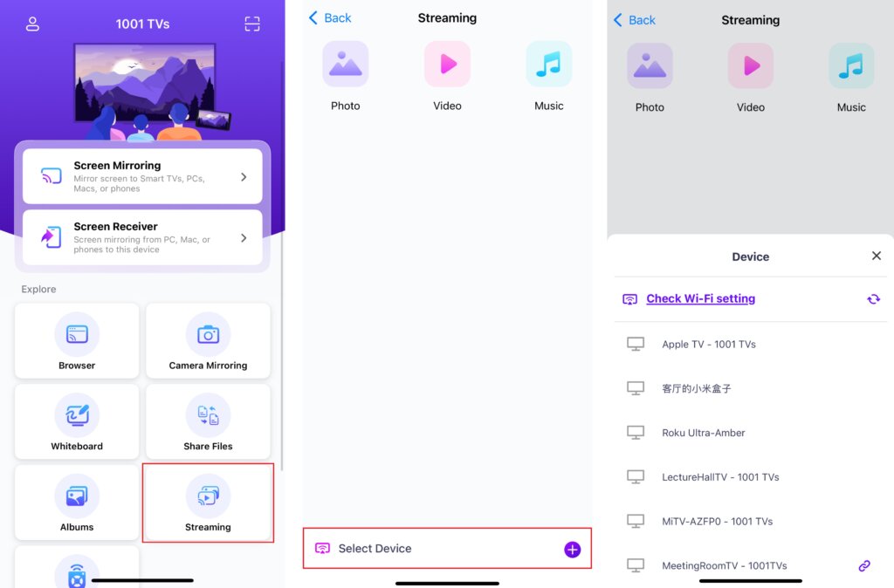
Task: Open the Albums tile
Action: coord(77,503)
